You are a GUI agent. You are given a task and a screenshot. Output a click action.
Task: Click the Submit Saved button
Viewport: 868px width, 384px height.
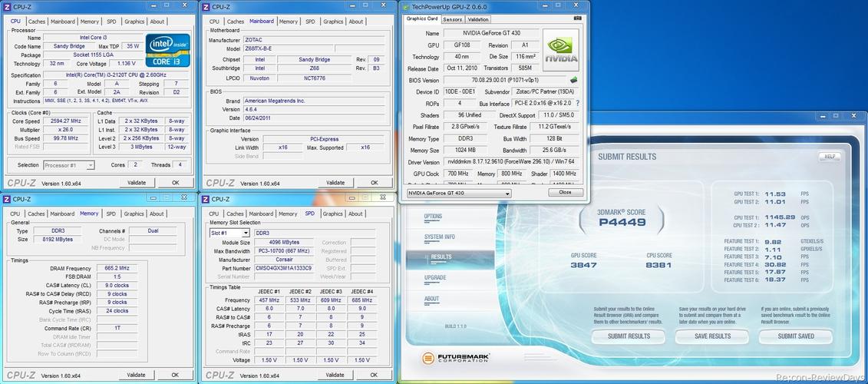point(796,336)
